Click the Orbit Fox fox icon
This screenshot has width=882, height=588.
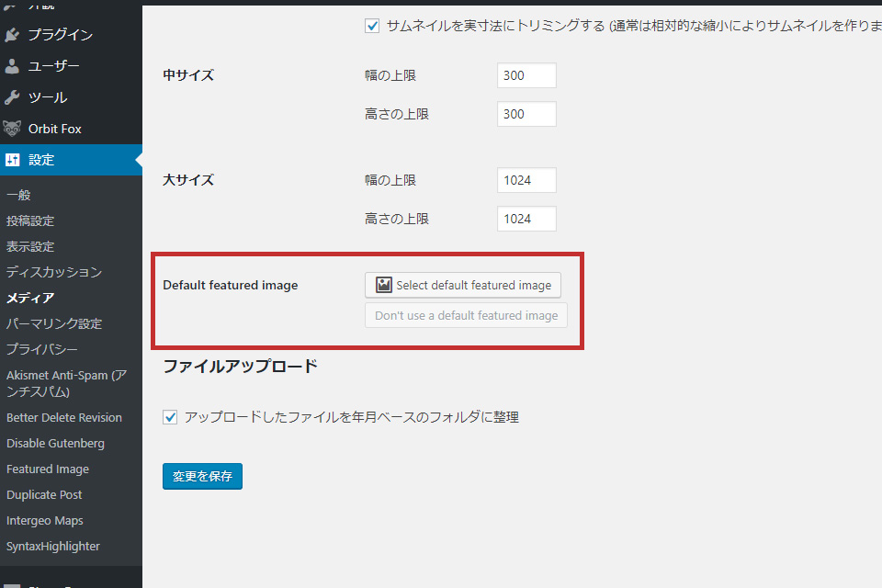(12, 129)
